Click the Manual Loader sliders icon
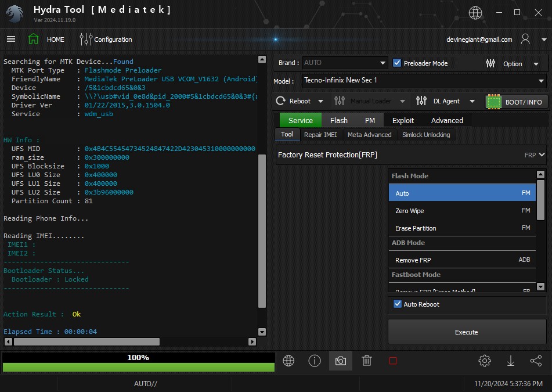Image resolution: width=552 pixels, height=392 pixels. 340,101
